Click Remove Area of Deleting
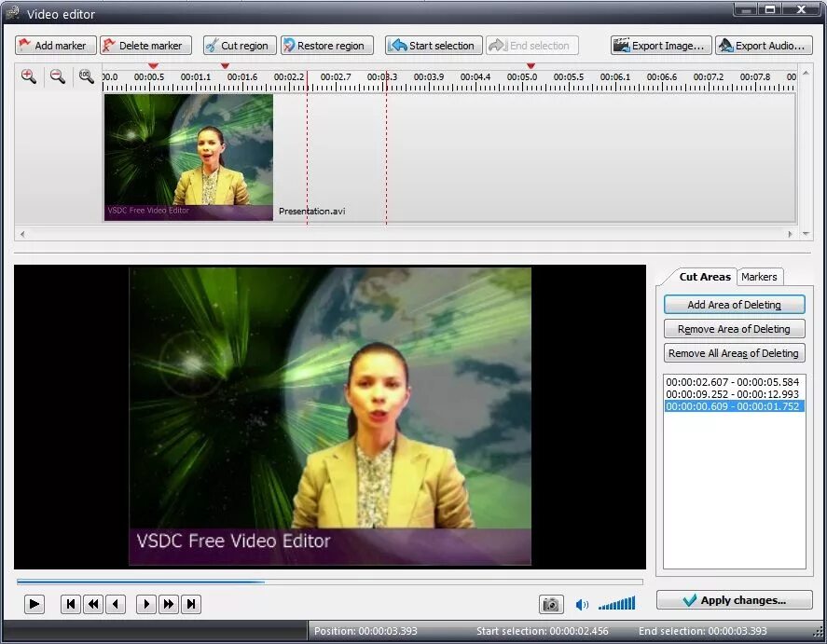 [x=734, y=329]
